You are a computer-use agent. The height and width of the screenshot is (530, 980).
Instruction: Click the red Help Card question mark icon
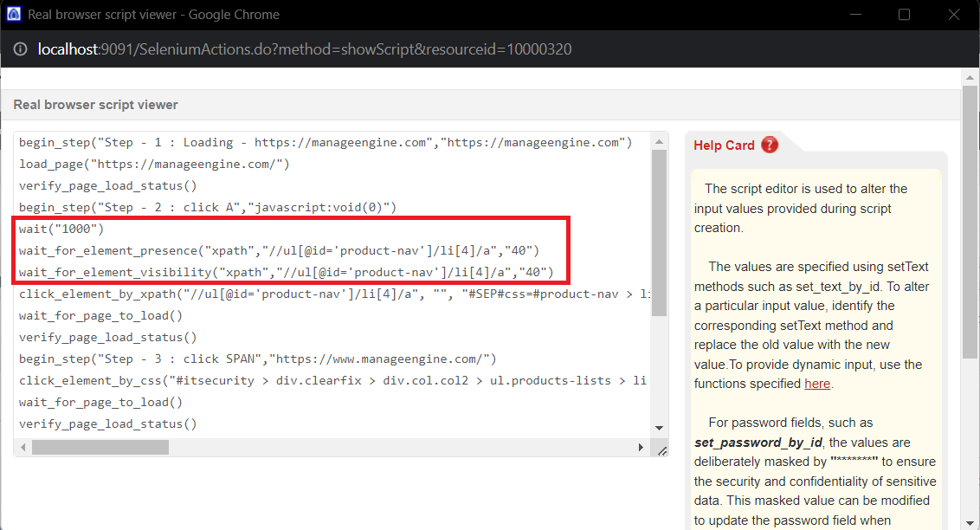[x=770, y=145]
